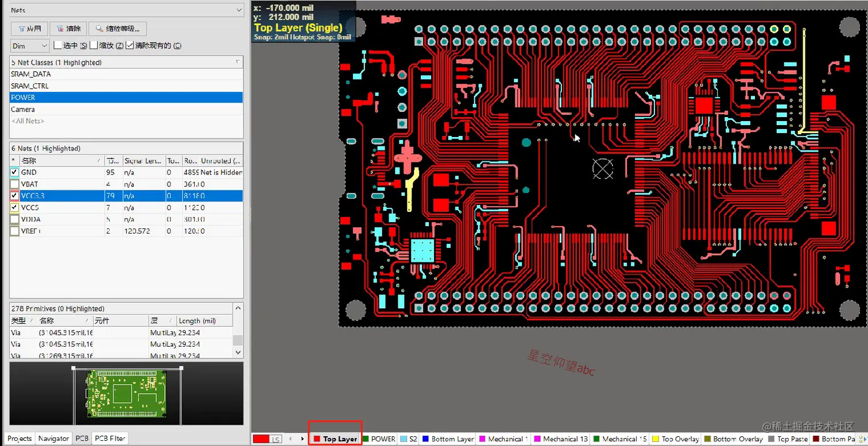This screenshot has width=868, height=446.
Task: Select the VCC3.3 net row
Action: [x=126, y=196]
